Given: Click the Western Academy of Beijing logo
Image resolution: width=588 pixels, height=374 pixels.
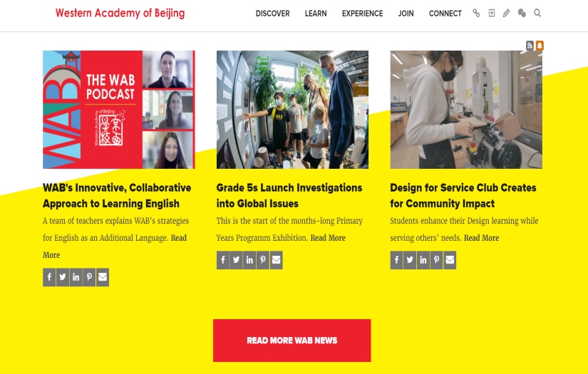Looking at the screenshot, I should pos(120,13).
